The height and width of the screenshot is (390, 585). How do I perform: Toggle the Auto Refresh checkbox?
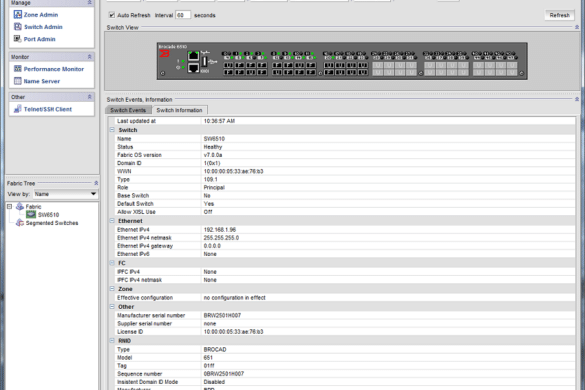112,15
